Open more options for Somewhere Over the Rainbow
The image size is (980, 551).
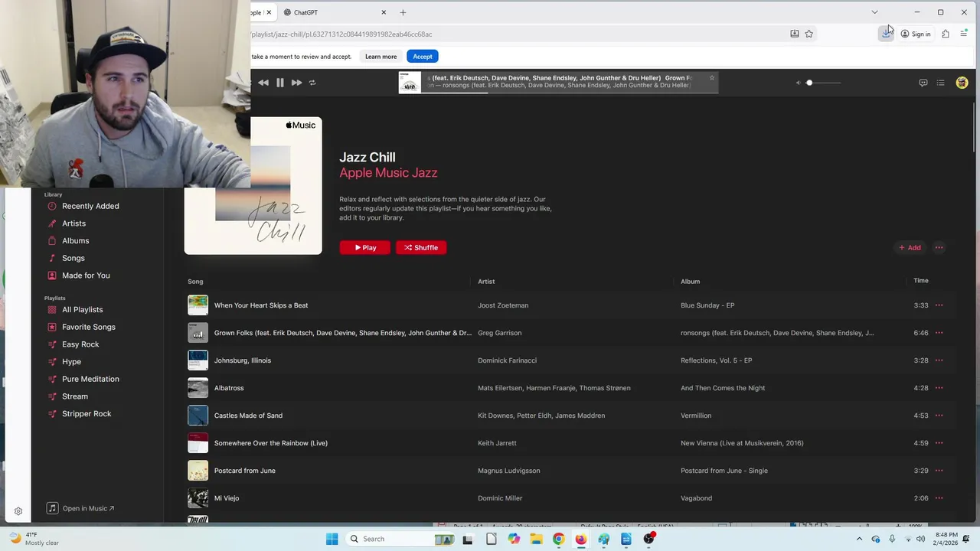(x=939, y=443)
